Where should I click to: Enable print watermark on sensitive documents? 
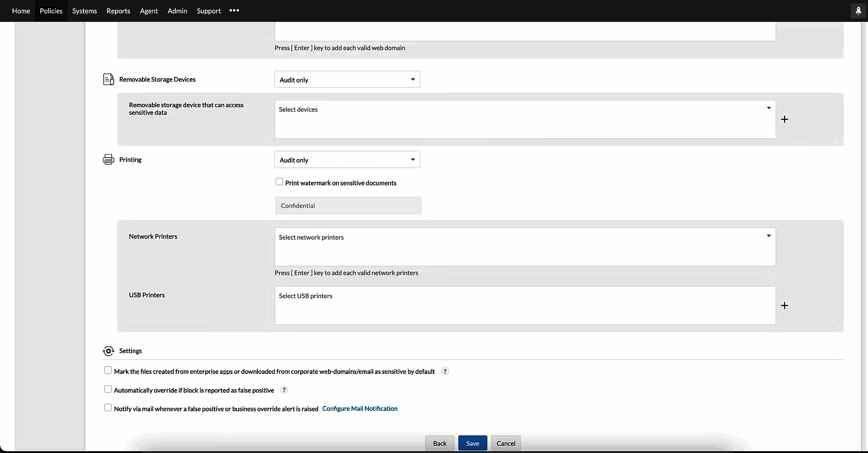(279, 182)
